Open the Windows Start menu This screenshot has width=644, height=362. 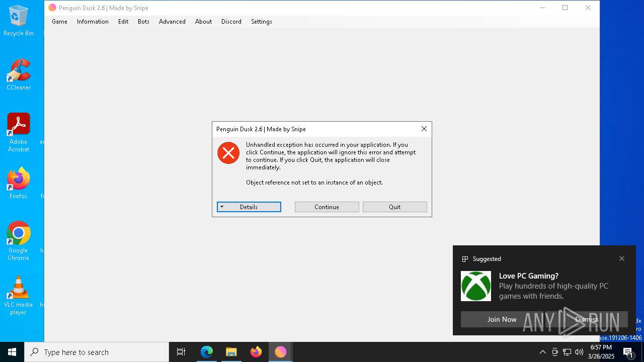tap(12, 352)
